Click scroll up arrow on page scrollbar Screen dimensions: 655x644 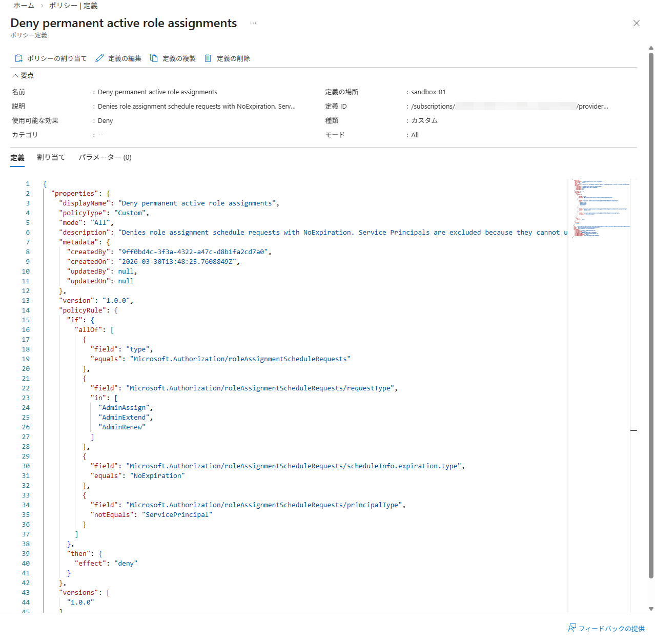651,48
